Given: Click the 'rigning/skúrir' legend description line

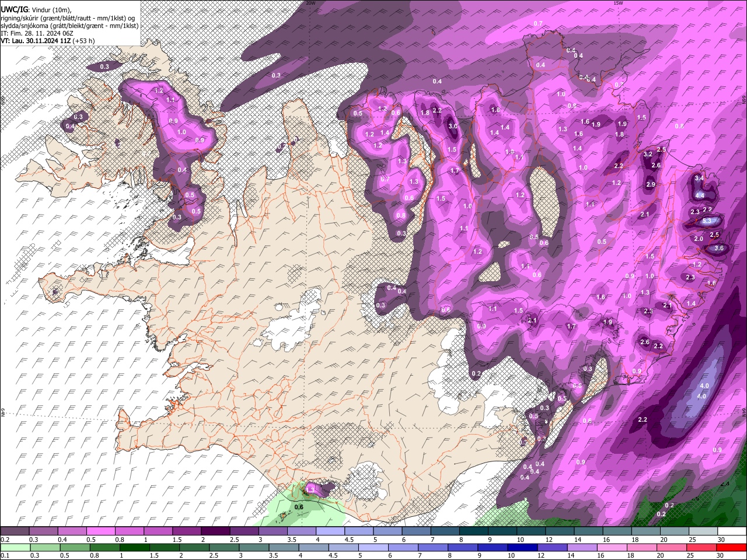Looking at the screenshot, I should (68, 18).
